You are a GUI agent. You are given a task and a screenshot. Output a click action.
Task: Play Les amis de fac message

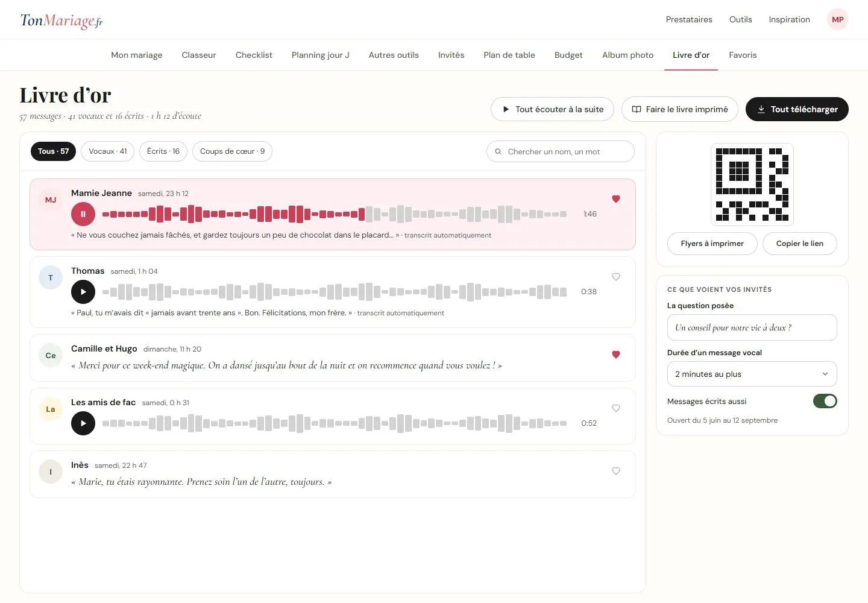[83, 423]
